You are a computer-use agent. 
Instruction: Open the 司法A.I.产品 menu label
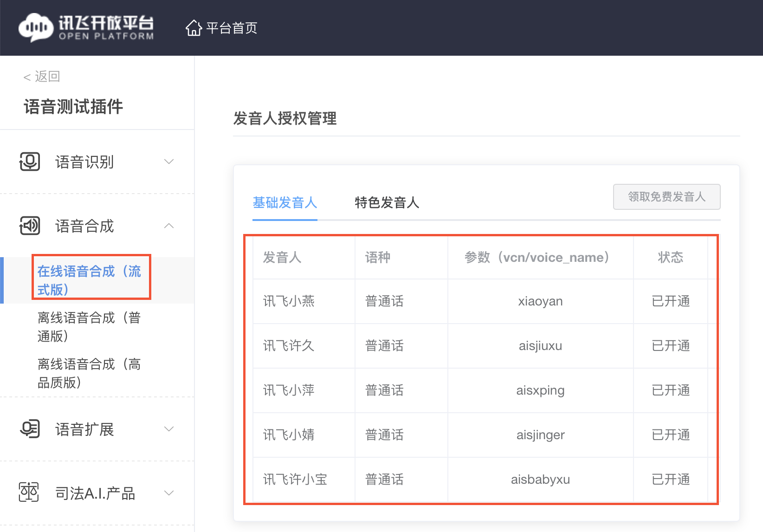(x=95, y=493)
